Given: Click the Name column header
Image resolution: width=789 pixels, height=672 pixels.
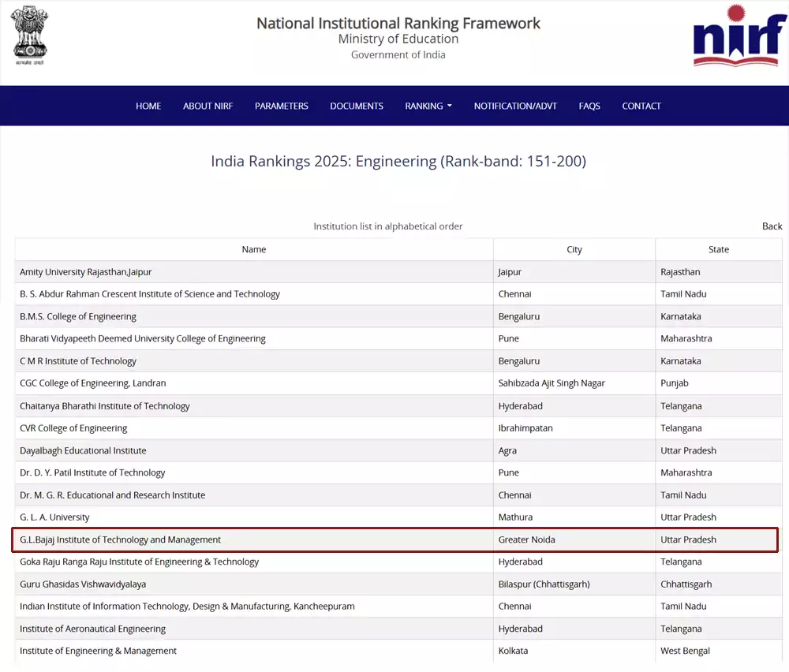Looking at the screenshot, I should (x=254, y=249).
